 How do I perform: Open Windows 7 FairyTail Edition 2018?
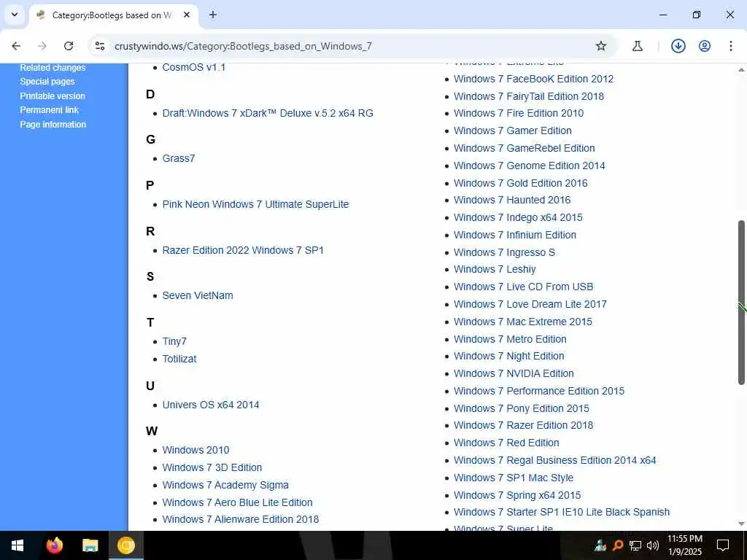529,96
